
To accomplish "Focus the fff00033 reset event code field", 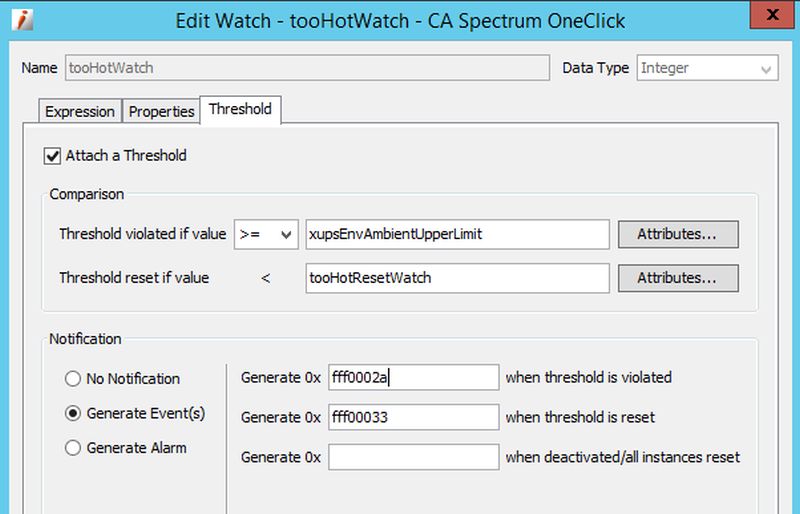I will coord(413,417).
